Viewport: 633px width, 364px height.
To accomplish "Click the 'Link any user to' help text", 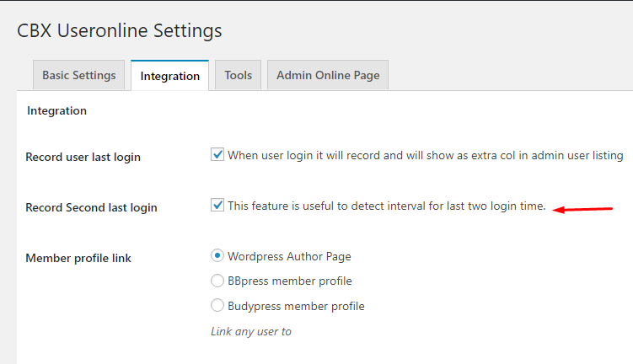I will [x=250, y=331].
